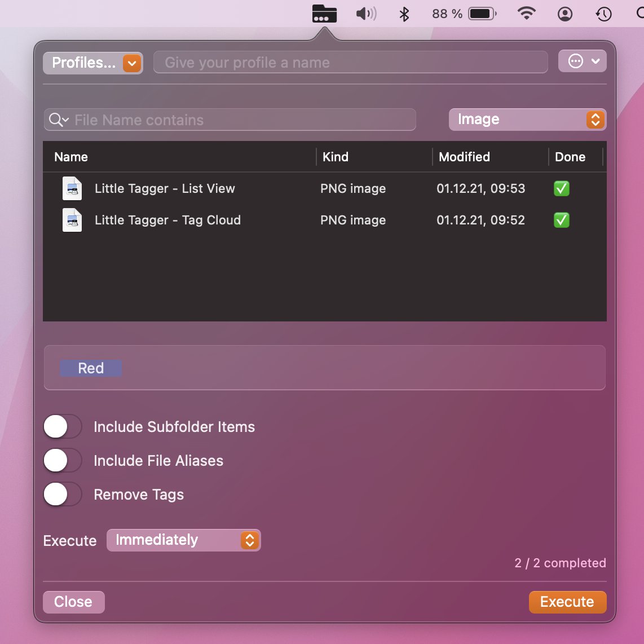Toggle the Remove Tags switch
The image size is (644, 644).
pos(63,494)
